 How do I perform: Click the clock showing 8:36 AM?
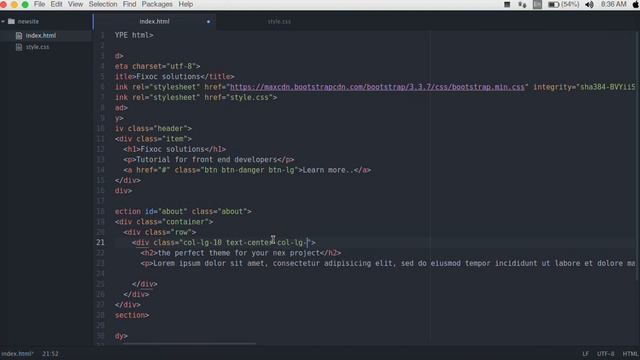(x=613, y=4)
